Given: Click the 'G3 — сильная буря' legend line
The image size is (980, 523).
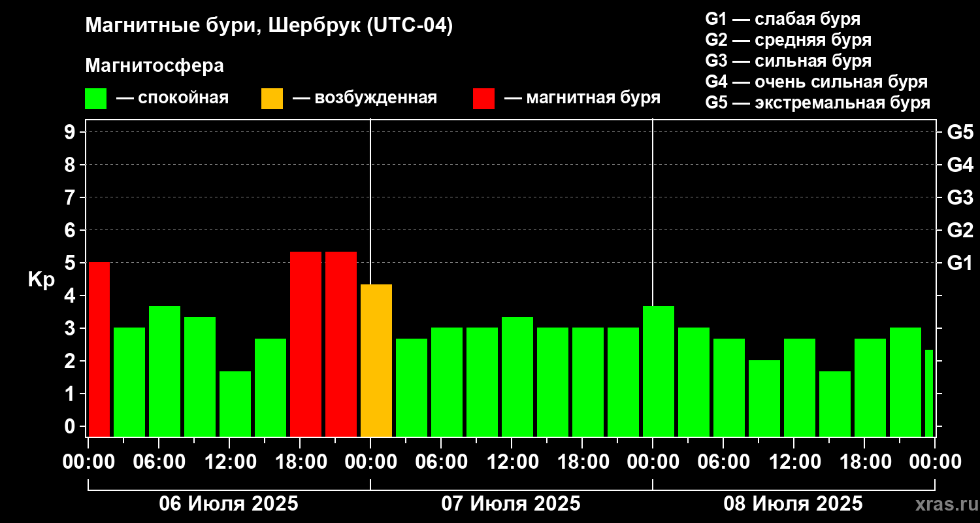Looking at the screenshot, I should 789,61.
